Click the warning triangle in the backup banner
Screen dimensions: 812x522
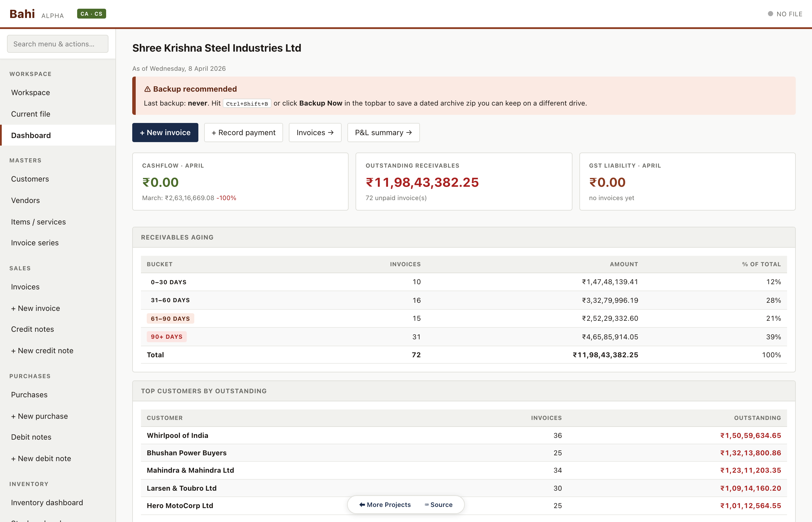point(147,89)
